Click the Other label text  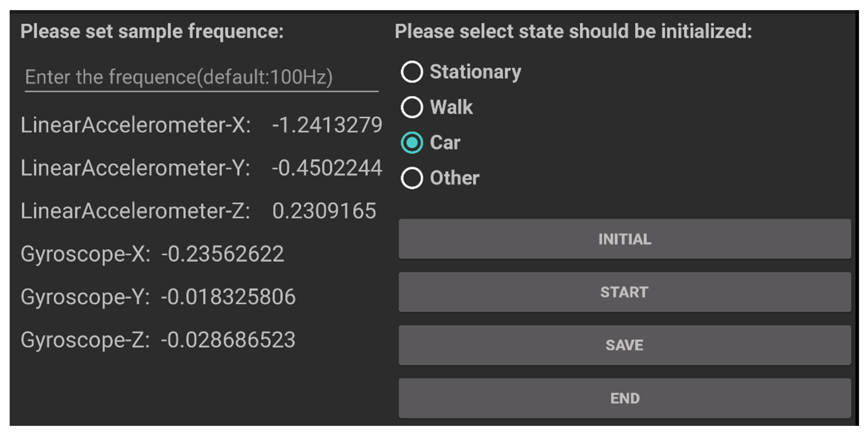[x=454, y=178]
